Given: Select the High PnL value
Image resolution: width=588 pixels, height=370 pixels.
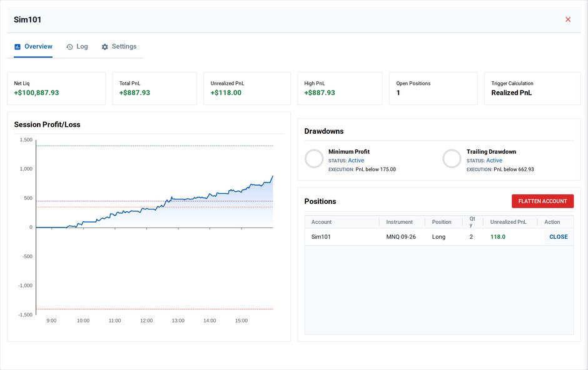Looking at the screenshot, I should click(320, 93).
